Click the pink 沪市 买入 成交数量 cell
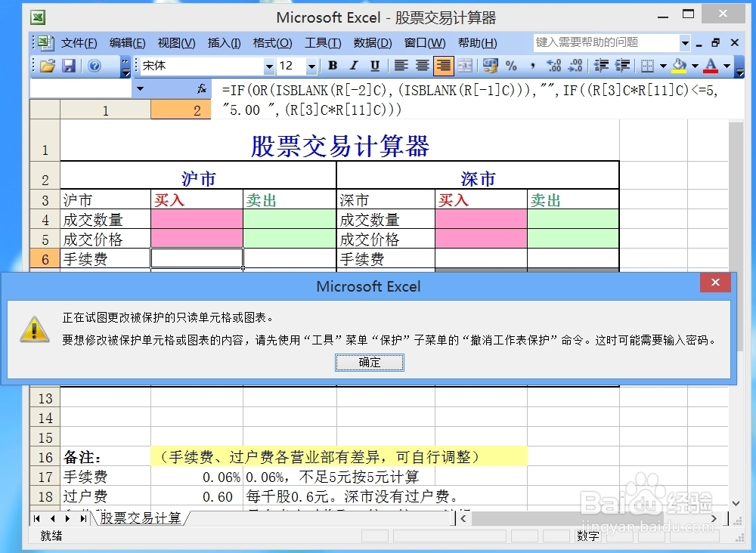 [197, 219]
